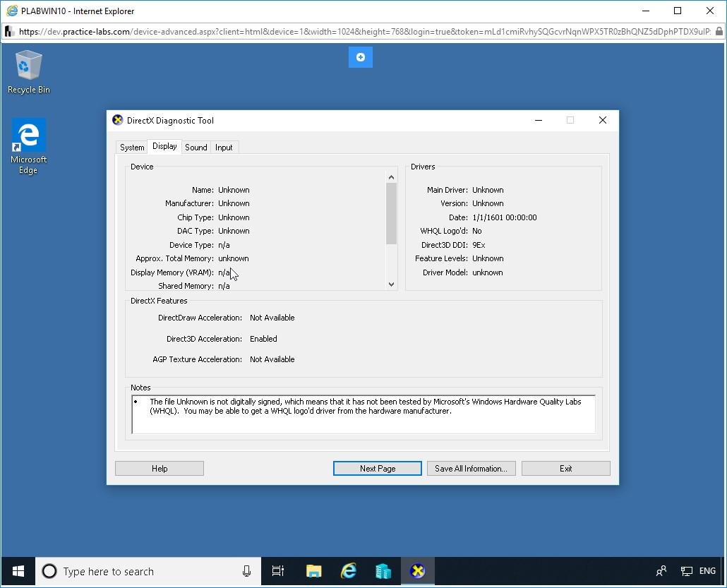This screenshot has width=727, height=588.
Task: Click the Internet Explorer window title icon
Action: (x=12, y=11)
